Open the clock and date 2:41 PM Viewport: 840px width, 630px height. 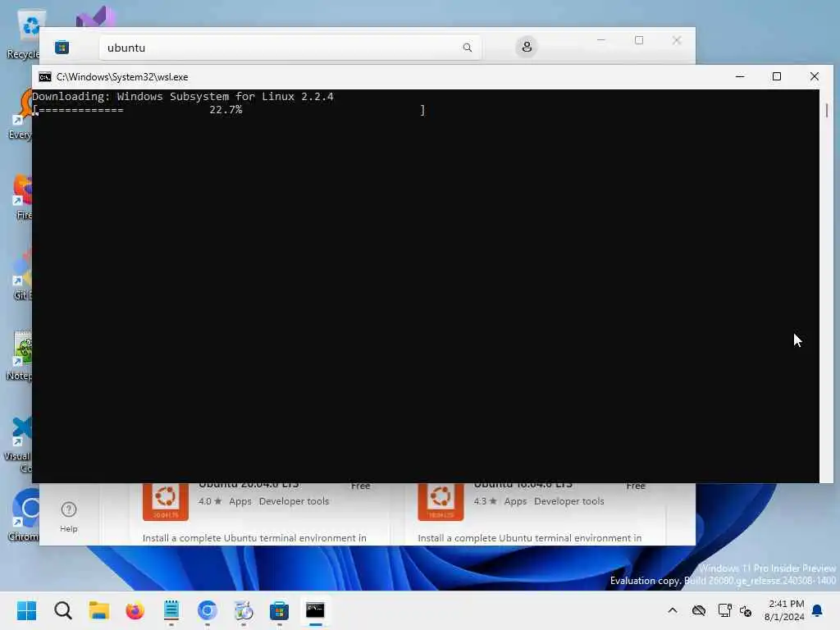784,610
